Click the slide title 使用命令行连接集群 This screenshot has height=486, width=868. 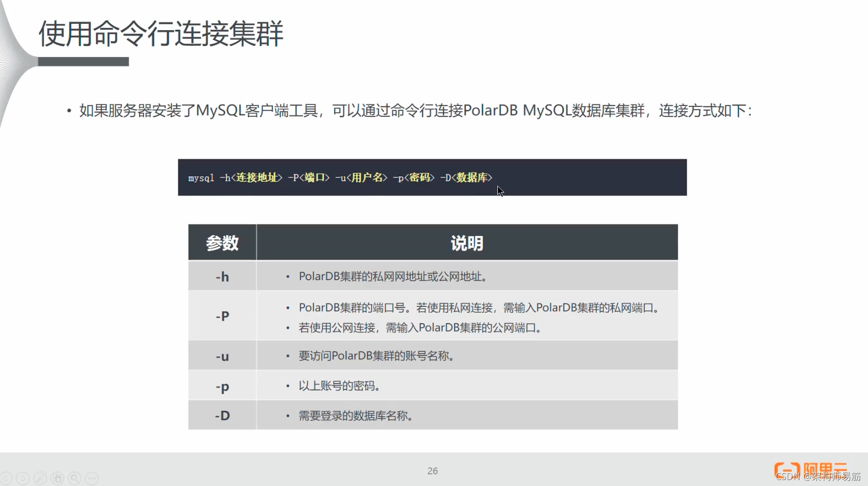tap(161, 34)
